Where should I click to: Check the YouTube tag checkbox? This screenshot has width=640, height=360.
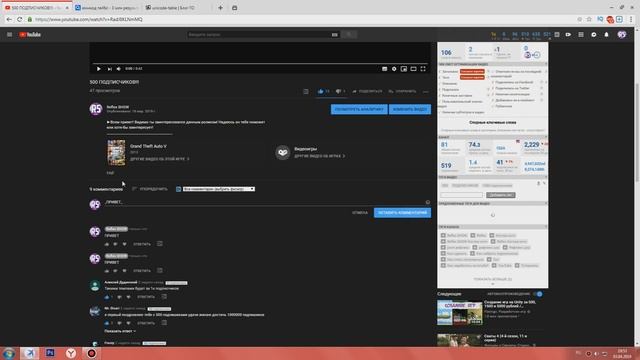click(x=494, y=265)
